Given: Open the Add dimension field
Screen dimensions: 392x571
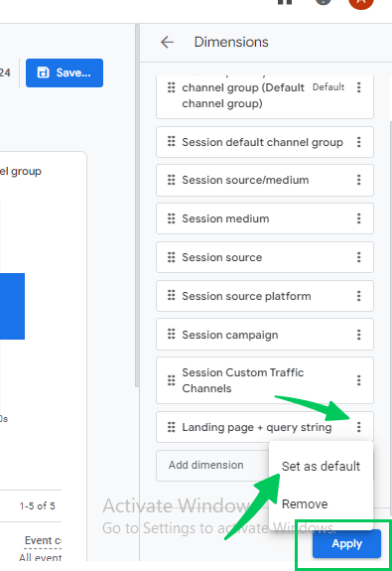Looking at the screenshot, I should pos(212,466).
